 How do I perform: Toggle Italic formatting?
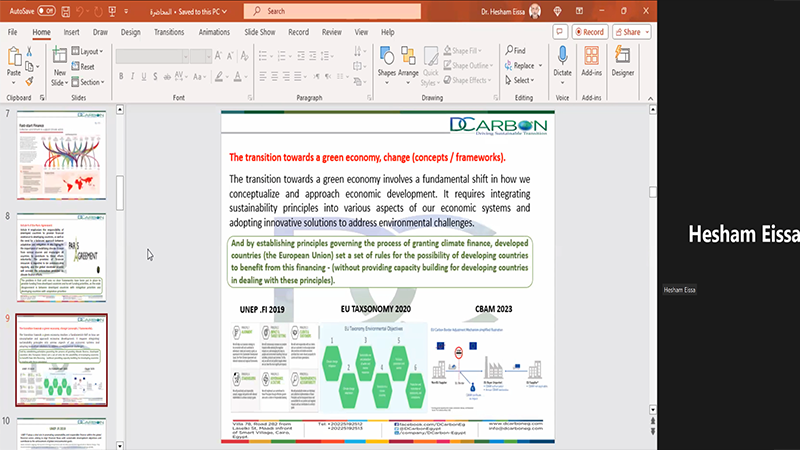coord(132,77)
